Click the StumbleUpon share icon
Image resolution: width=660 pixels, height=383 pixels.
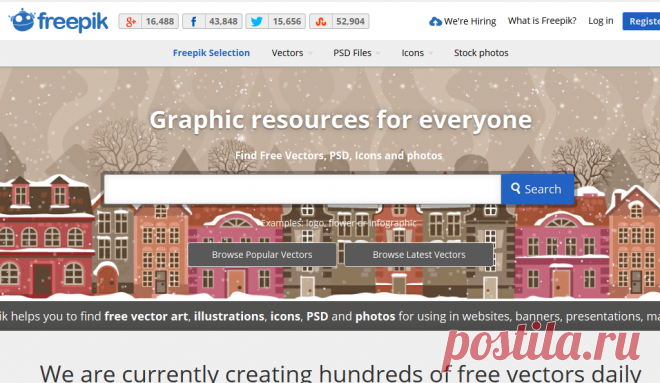321,21
